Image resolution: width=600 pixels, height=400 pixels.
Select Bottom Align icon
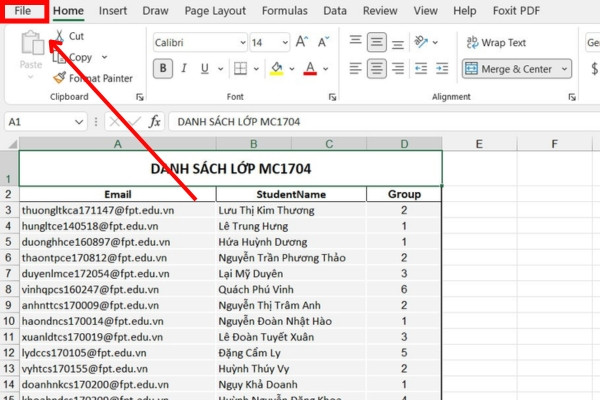click(398, 44)
